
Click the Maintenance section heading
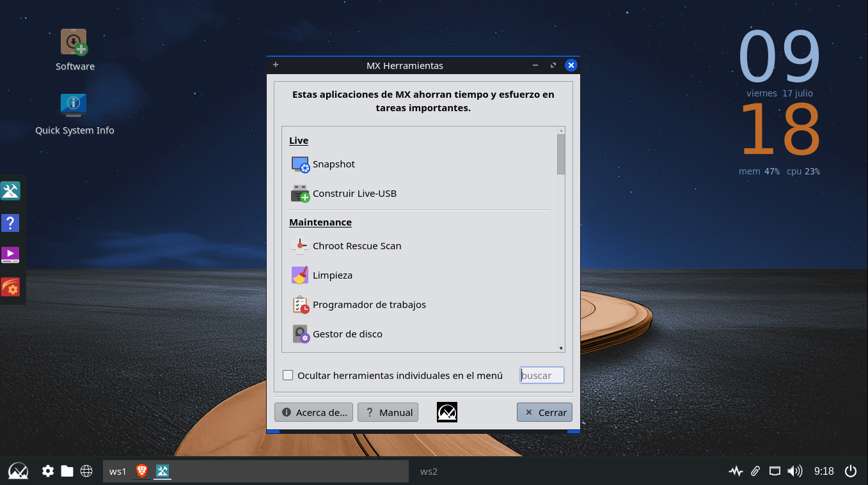pos(320,222)
